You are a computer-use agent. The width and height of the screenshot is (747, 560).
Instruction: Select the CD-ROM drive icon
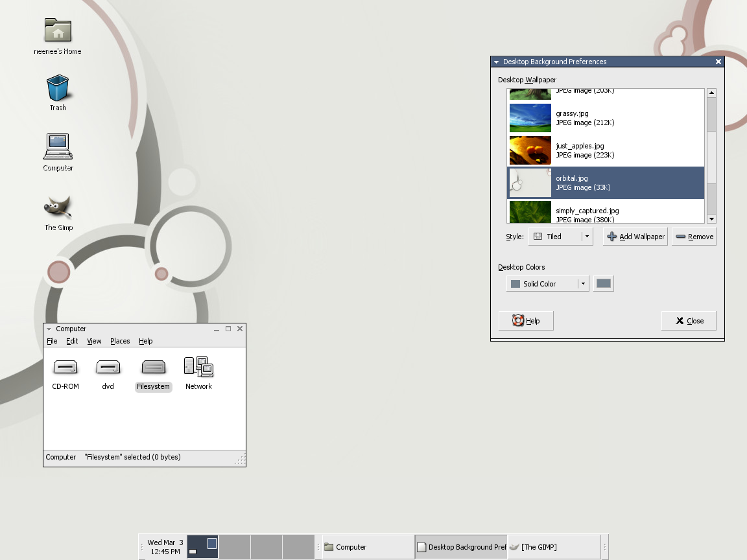click(x=65, y=367)
